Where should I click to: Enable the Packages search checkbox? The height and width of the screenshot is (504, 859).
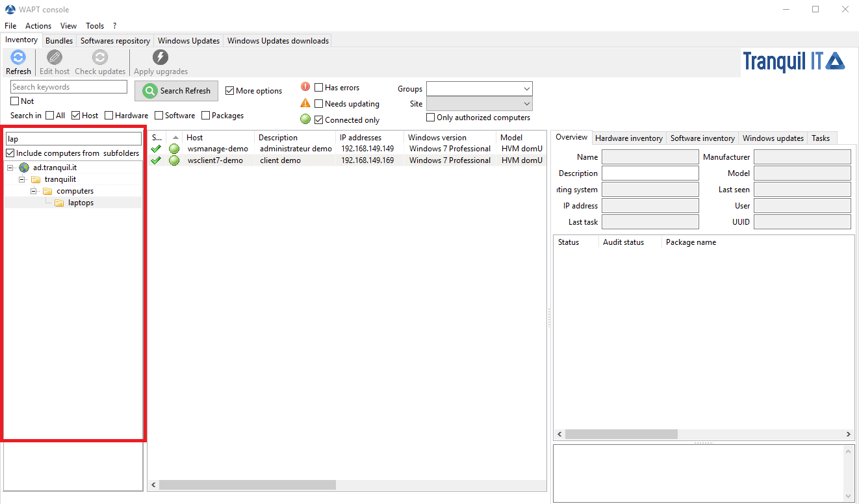pos(206,116)
